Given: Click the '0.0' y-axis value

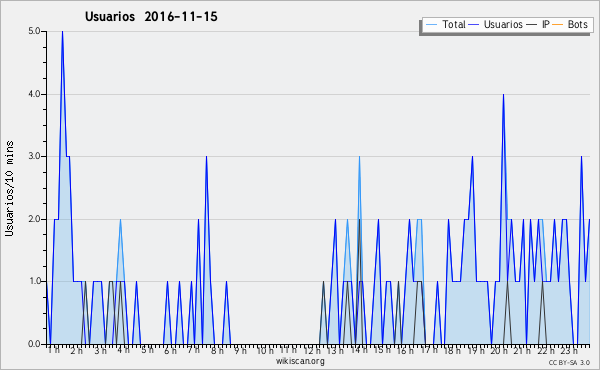Looking at the screenshot, I should pyautogui.click(x=34, y=344).
